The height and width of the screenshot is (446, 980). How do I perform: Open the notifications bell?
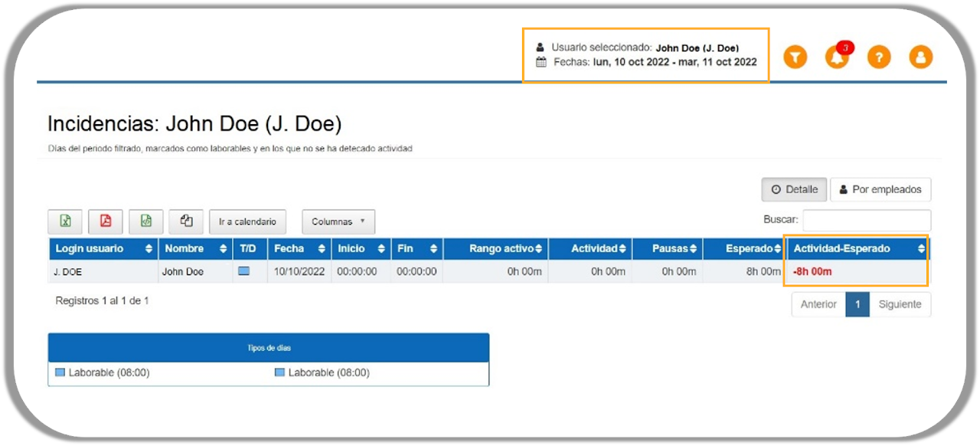pyautogui.click(x=837, y=57)
